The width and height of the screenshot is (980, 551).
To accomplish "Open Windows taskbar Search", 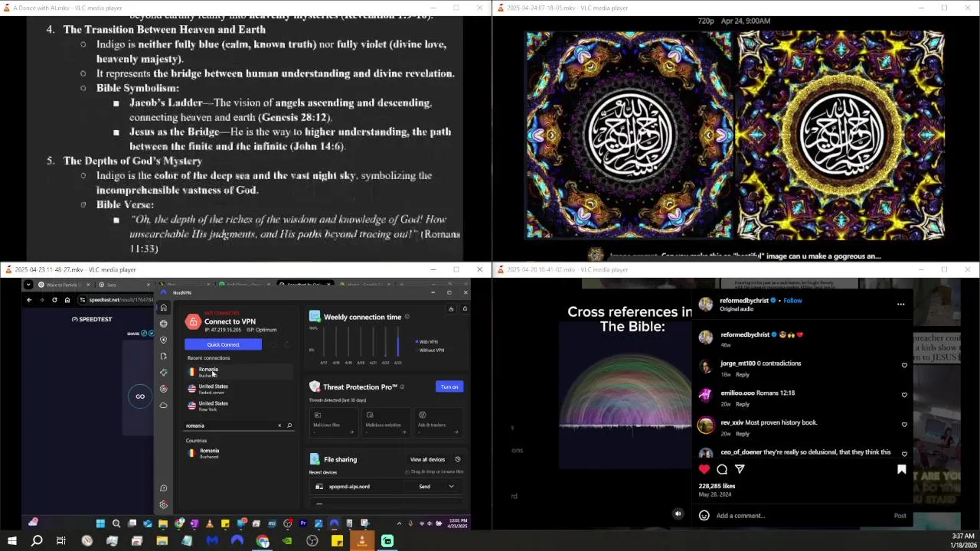I will point(37,541).
